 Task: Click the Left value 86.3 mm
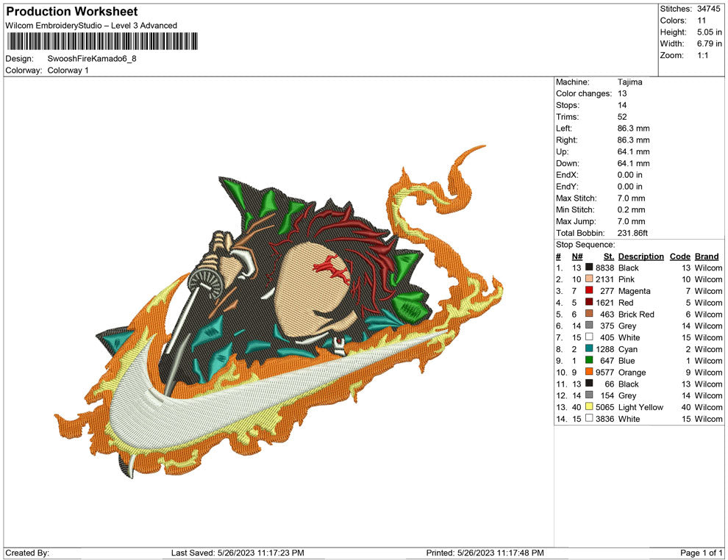click(634, 129)
